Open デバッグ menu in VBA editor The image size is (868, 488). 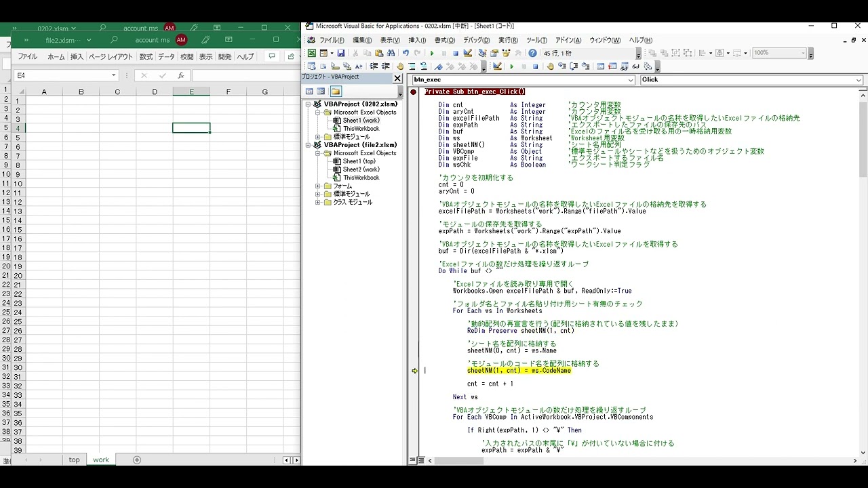click(x=477, y=40)
